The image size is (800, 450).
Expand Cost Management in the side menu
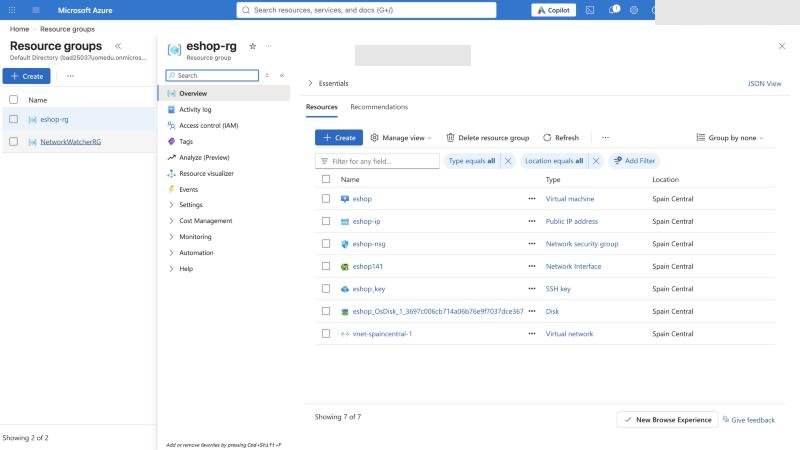[x=171, y=220]
